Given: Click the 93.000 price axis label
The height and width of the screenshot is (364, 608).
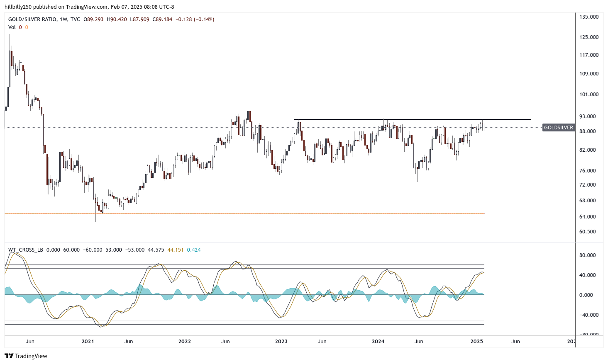Looking at the screenshot, I should pos(587,116).
